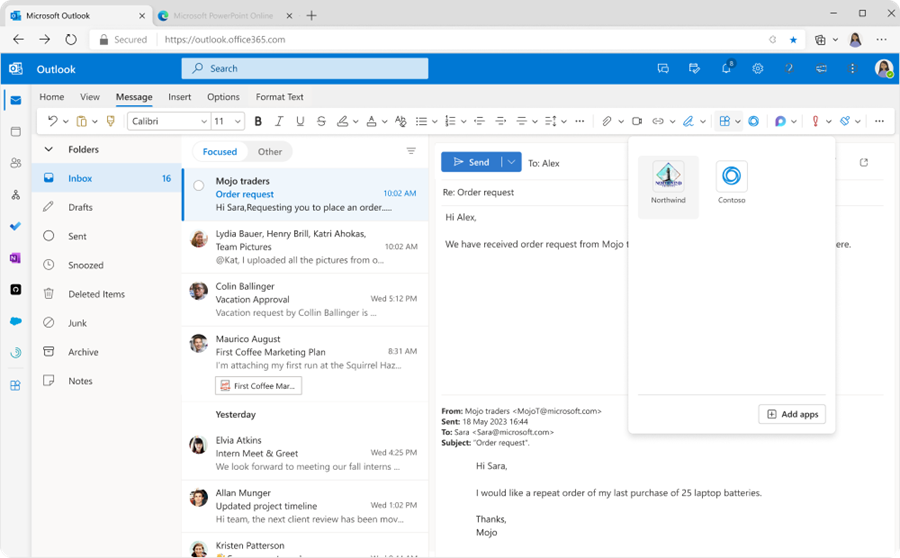Open Colin Ballinger Vacation Approval email

(x=305, y=300)
